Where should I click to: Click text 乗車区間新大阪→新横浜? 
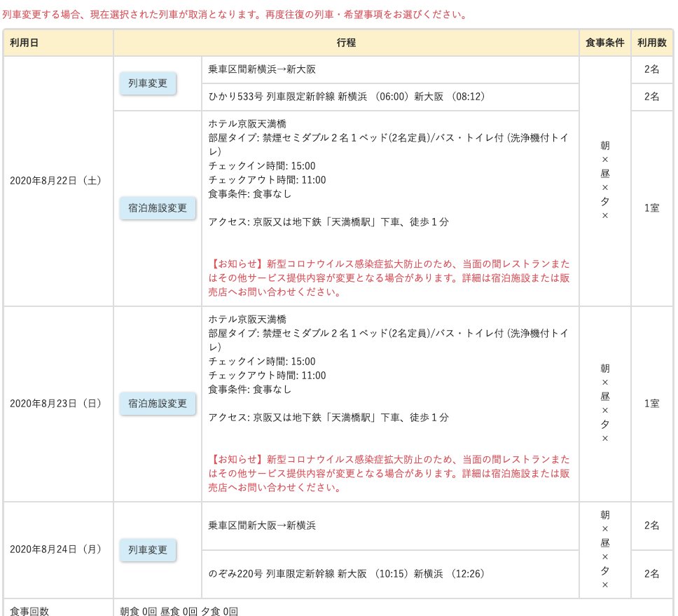[262, 526]
